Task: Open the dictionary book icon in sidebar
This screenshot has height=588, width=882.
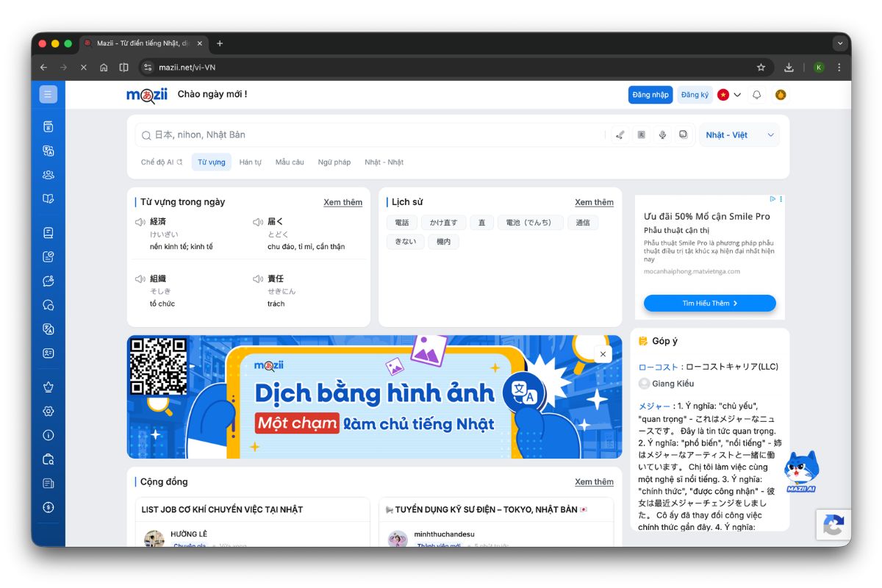Action: pyautogui.click(x=48, y=126)
